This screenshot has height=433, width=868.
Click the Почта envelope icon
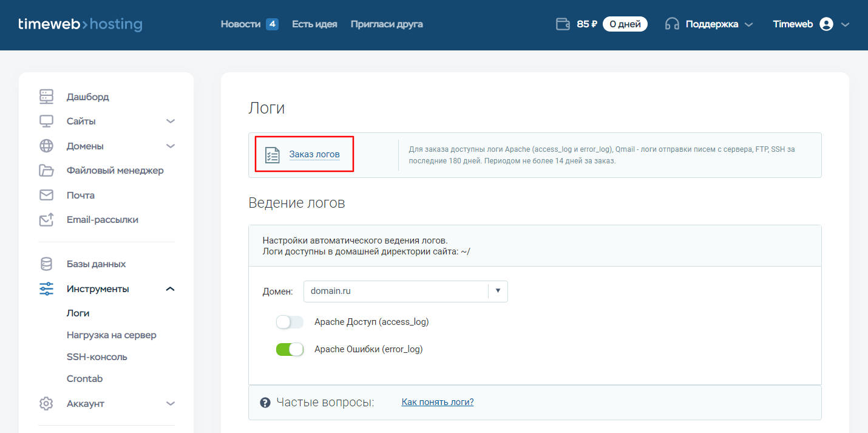[47, 195]
